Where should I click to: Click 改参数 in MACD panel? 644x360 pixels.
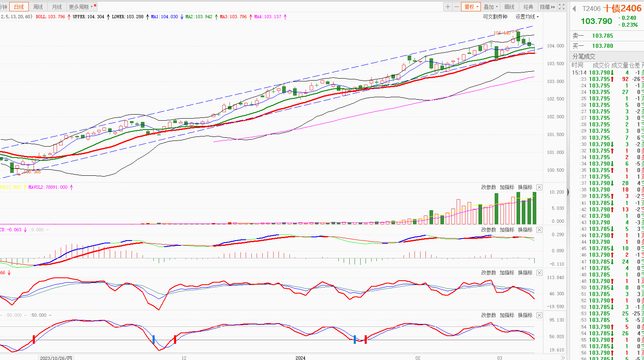[489, 230]
